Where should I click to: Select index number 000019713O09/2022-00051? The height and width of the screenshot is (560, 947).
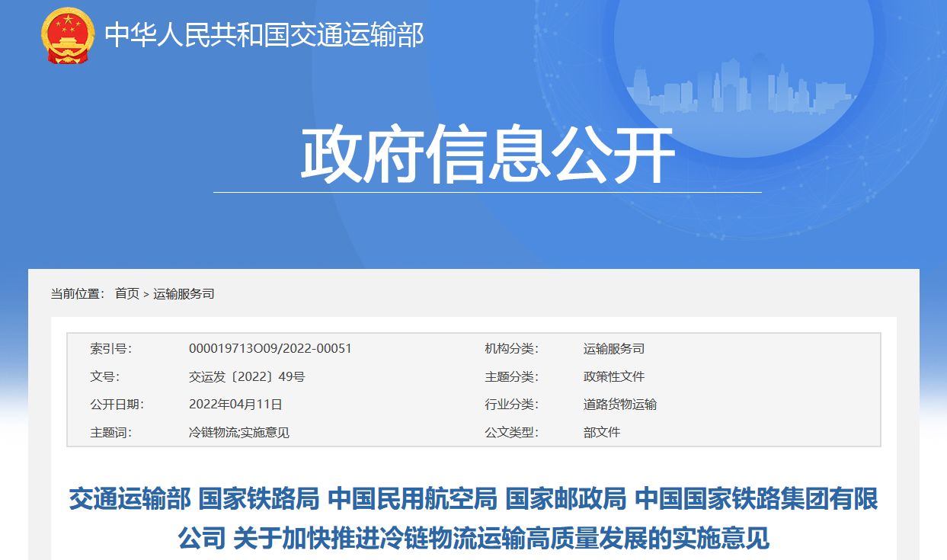270,349
